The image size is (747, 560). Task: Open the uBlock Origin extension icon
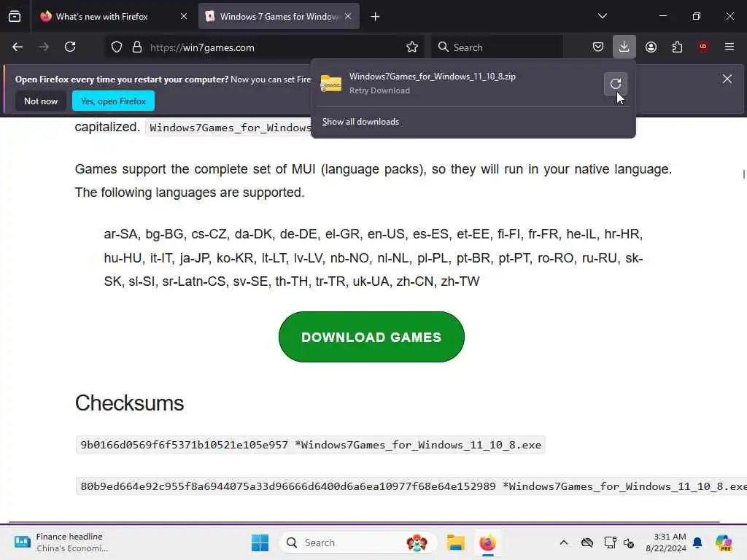(x=703, y=47)
